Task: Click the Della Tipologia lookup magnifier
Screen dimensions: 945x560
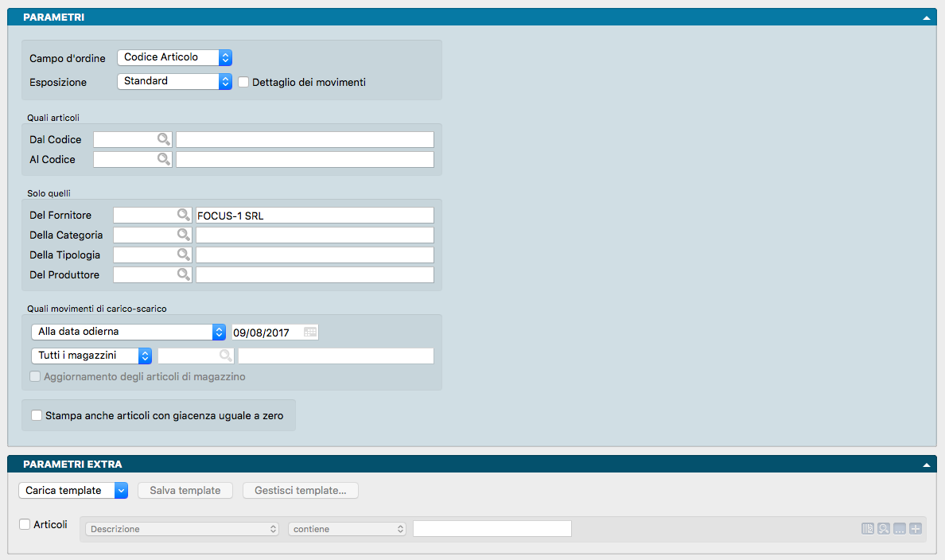Action: pos(184,255)
